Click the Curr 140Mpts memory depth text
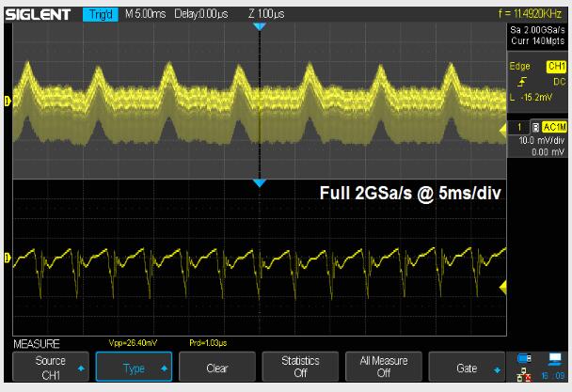572x392 pixels. pyautogui.click(x=538, y=40)
